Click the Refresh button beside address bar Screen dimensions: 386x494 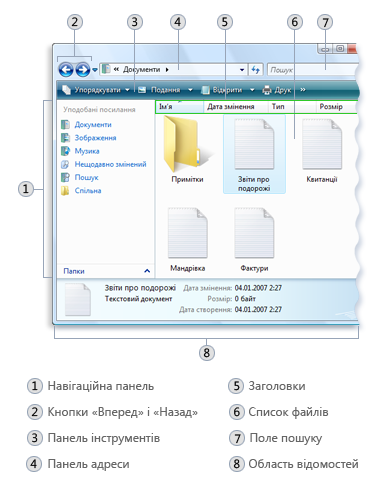255,70
